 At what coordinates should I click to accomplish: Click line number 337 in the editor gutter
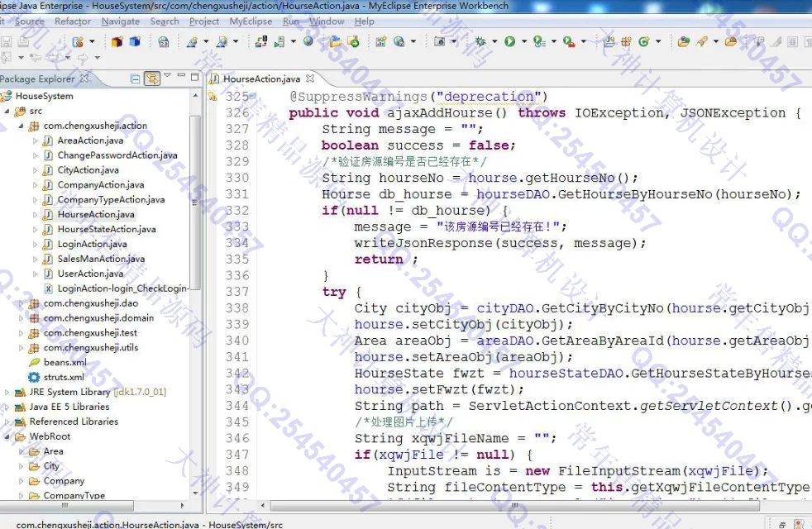(237, 292)
